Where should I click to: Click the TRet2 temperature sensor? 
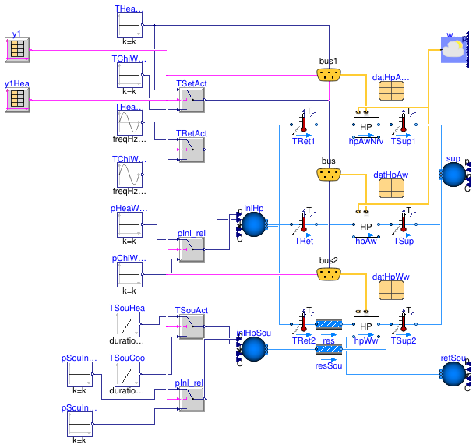[x=304, y=324]
